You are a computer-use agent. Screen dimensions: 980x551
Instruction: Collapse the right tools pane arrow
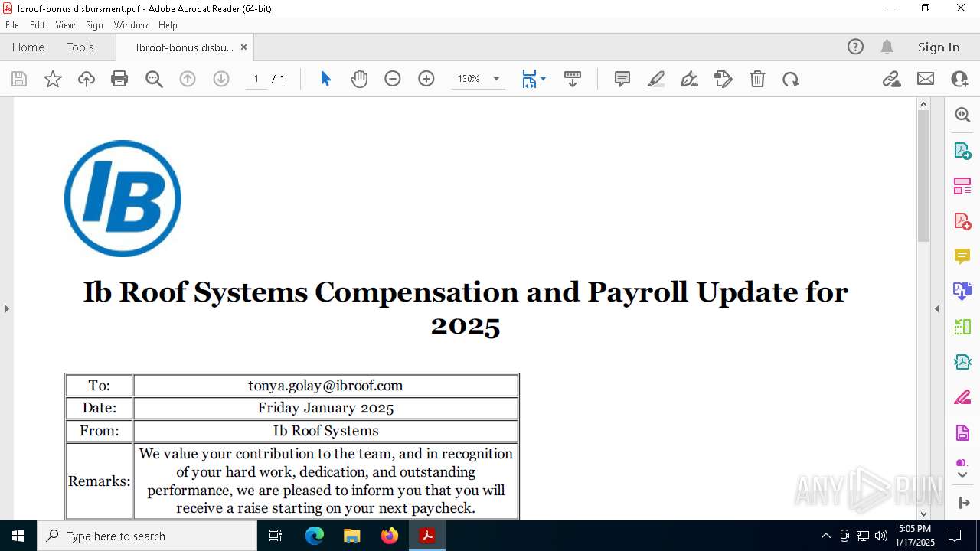(x=937, y=308)
